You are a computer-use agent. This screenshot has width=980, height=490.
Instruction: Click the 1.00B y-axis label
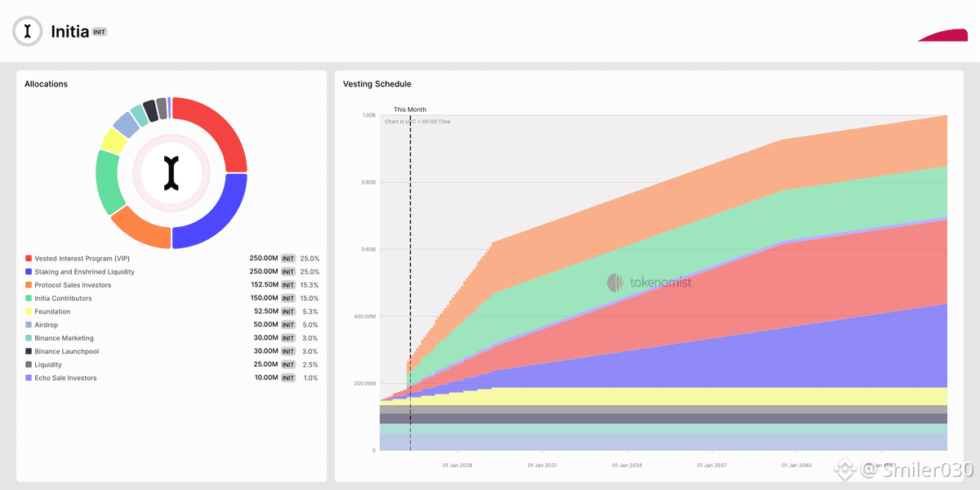click(368, 115)
